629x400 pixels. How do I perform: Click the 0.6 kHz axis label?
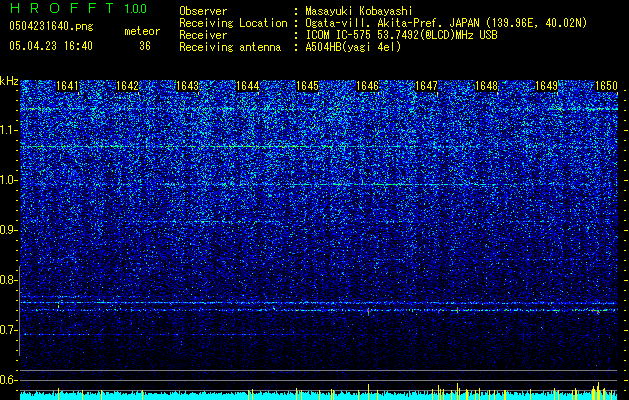point(8,380)
